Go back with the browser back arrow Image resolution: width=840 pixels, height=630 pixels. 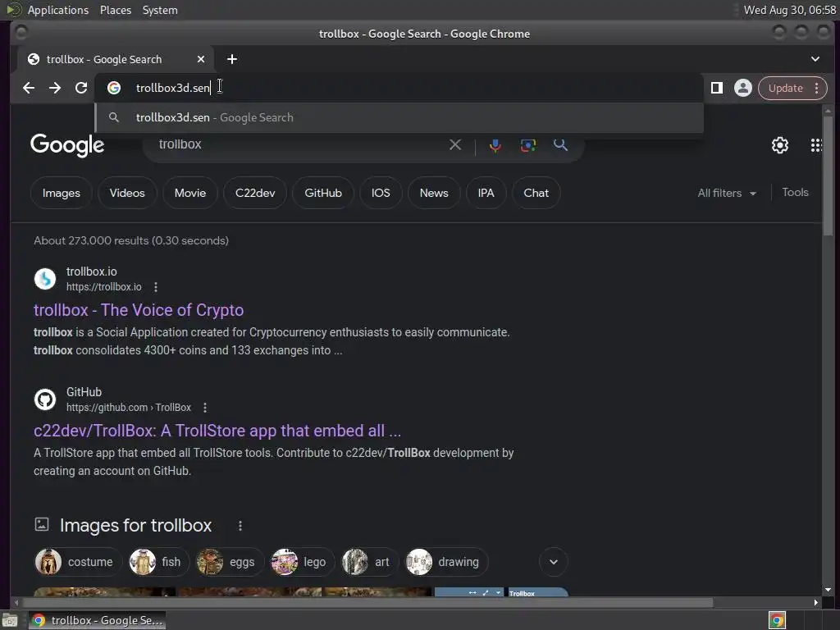29,88
